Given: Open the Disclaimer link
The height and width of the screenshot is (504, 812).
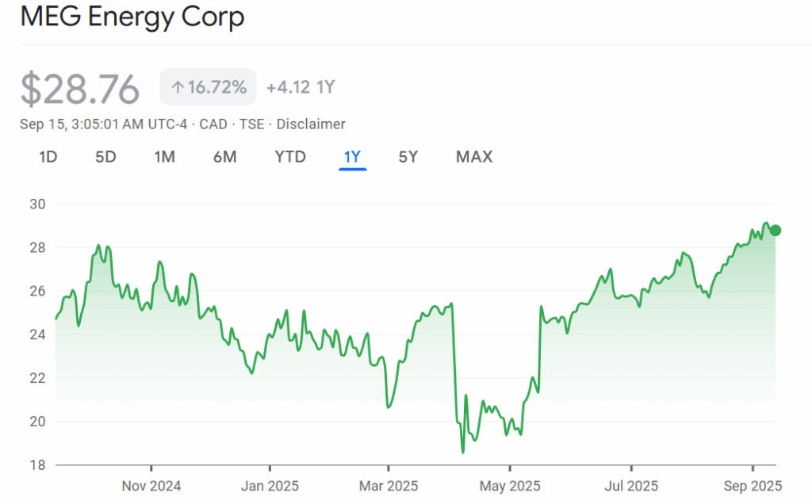Looking at the screenshot, I should click(311, 124).
